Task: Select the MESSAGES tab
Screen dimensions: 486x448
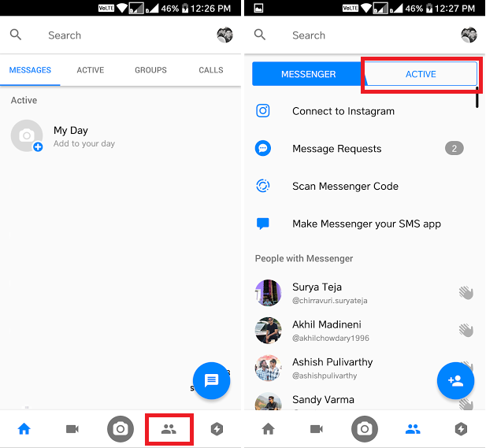Action: 30,70
